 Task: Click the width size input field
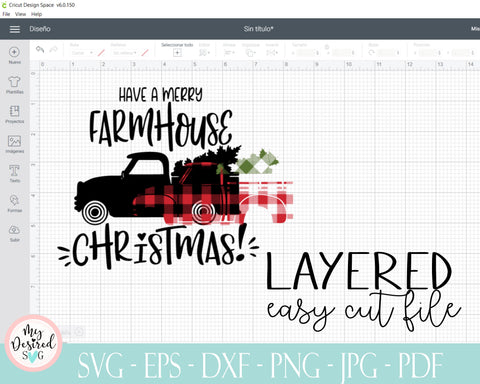(x=306, y=53)
